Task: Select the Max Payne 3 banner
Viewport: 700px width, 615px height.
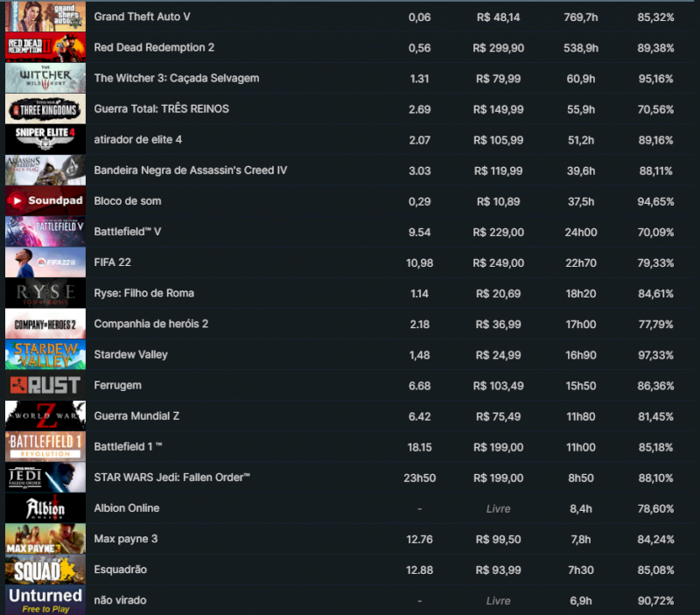Action: pos(45,539)
